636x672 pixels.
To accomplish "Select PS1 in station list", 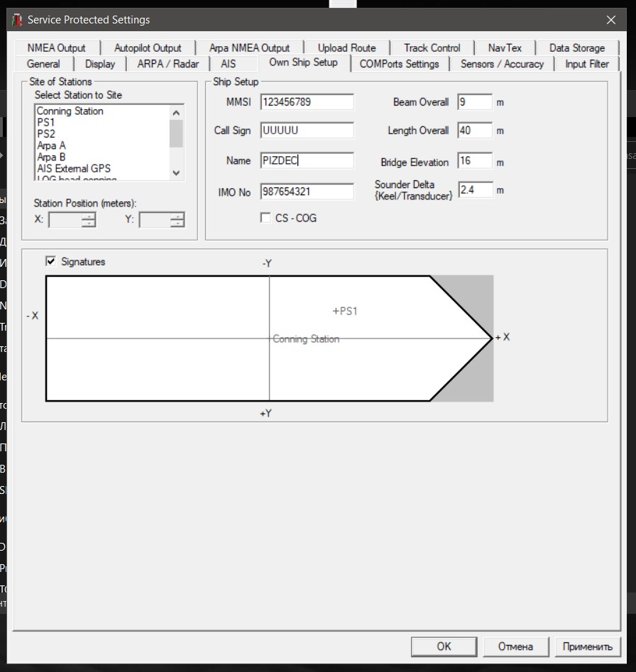I will [x=46, y=123].
